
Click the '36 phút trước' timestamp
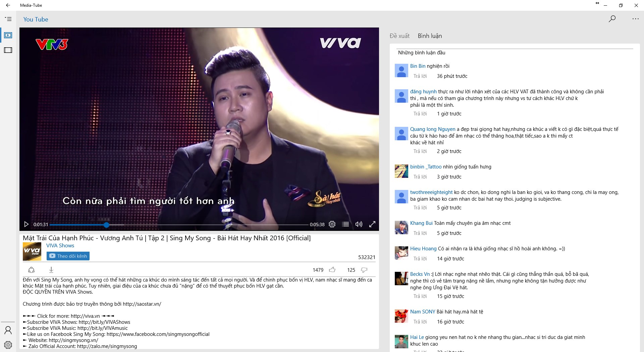pyautogui.click(x=452, y=76)
